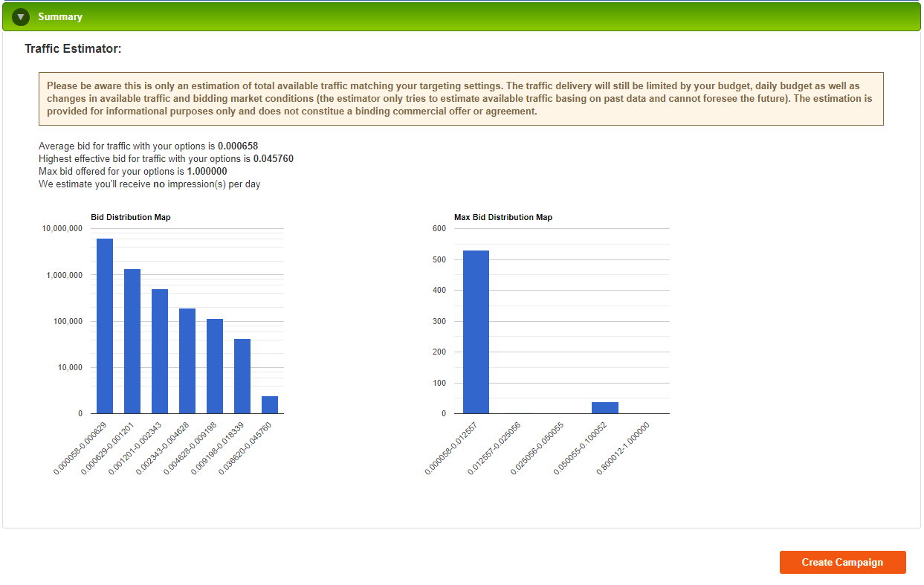Click the Bid Distribution Map chart title

[x=131, y=217]
